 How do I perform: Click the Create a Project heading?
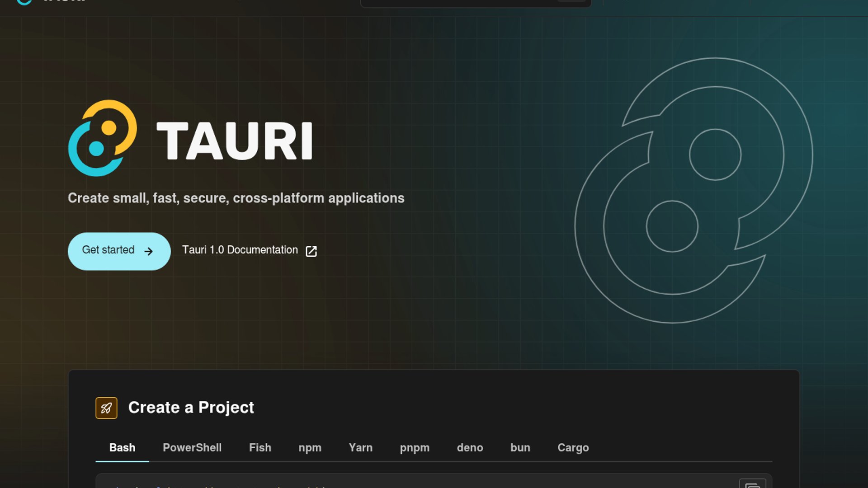tap(191, 408)
